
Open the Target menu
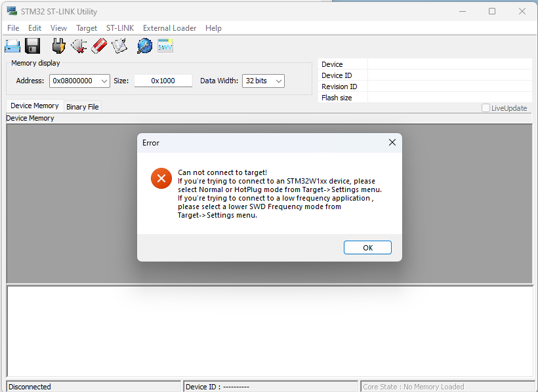[87, 28]
